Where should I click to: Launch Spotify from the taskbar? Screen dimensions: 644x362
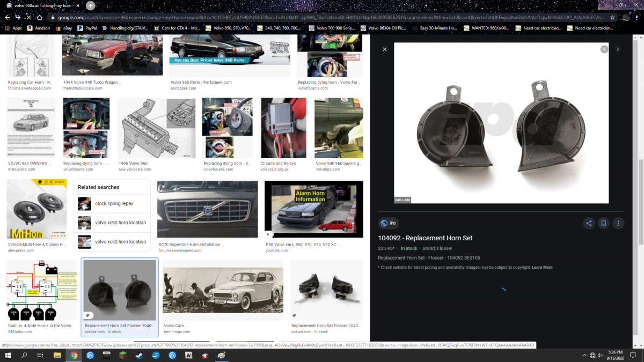pyautogui.click(x=90, y=355)
